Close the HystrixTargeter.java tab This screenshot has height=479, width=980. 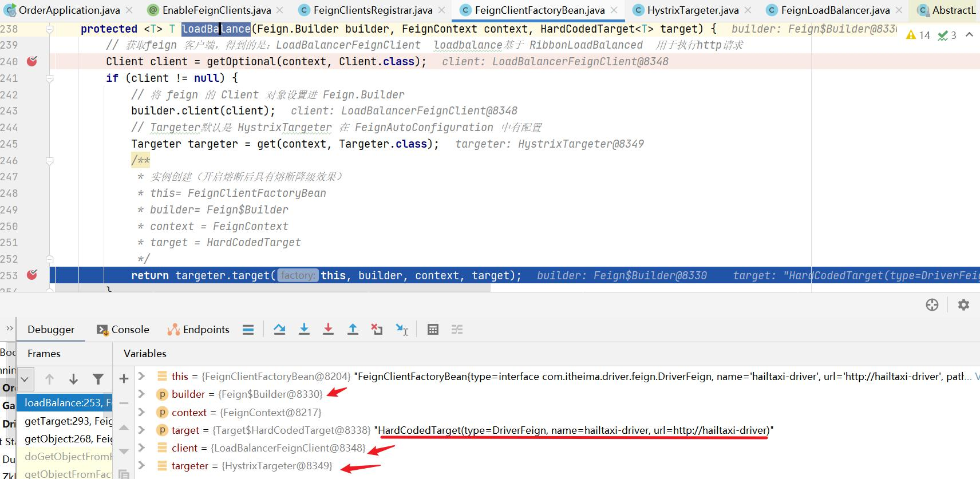click(x=749, y=10)
